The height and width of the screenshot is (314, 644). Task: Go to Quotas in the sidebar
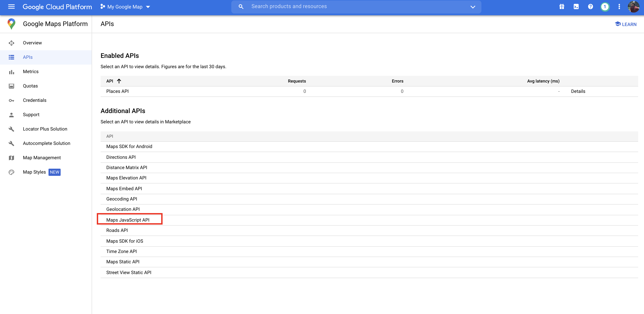30,86
